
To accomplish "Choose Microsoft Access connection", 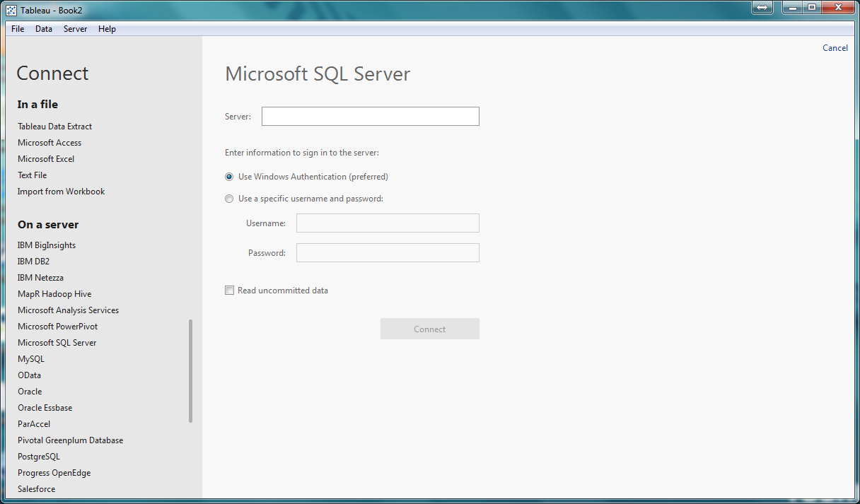I will (50, 143).
